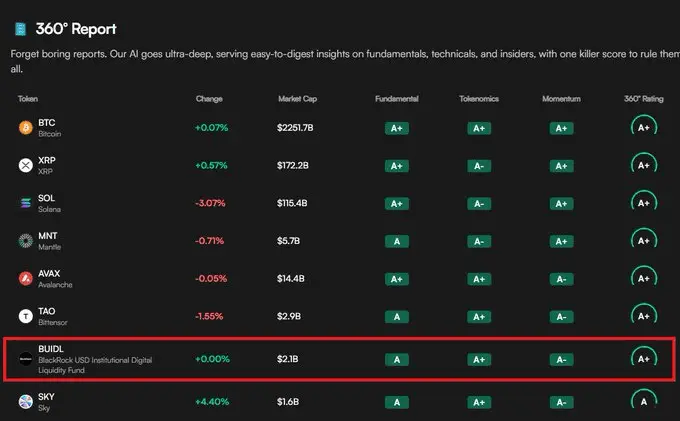Click BTC market cap $2251.7B
This screenshot has width=680, height=421.
click(295, 127)
